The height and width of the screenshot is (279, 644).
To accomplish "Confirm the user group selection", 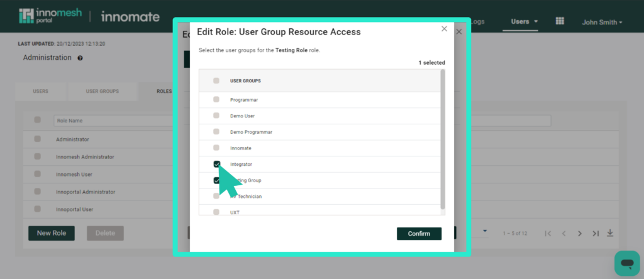I will point(419,234).
